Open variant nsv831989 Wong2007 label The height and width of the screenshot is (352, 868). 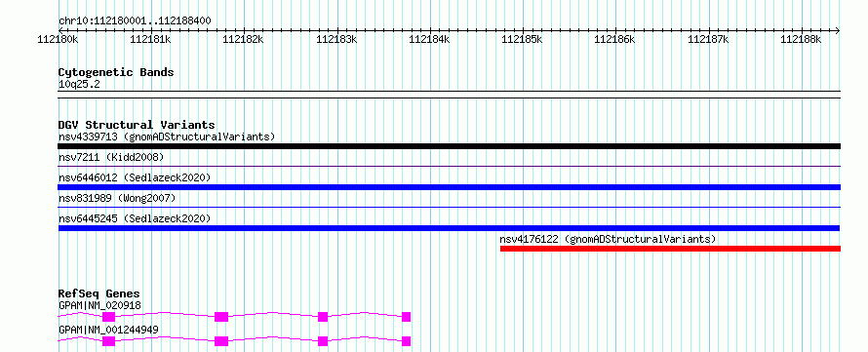click(x=117, y=198)
